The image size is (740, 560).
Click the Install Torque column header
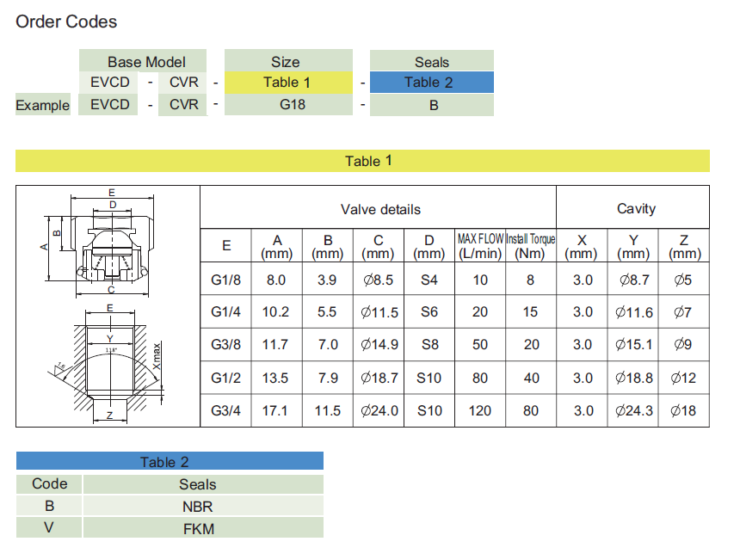530,246
